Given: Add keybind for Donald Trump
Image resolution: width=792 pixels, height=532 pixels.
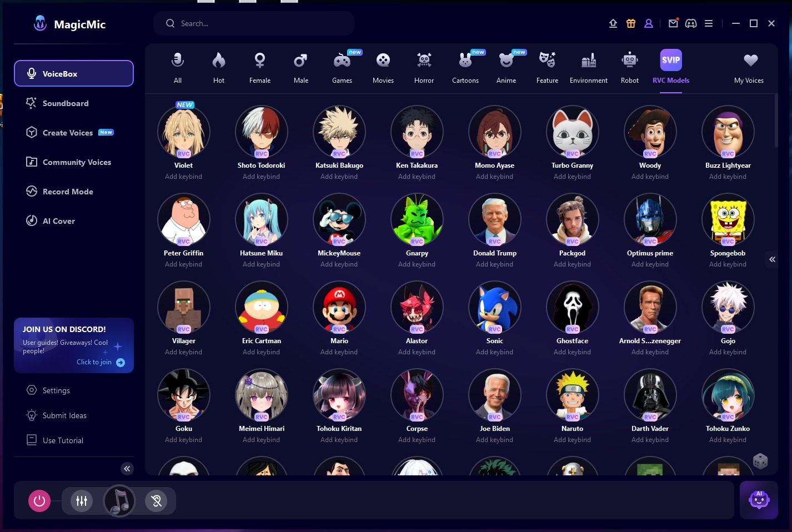Looking at the screenshot, I should tap(495, 264).
